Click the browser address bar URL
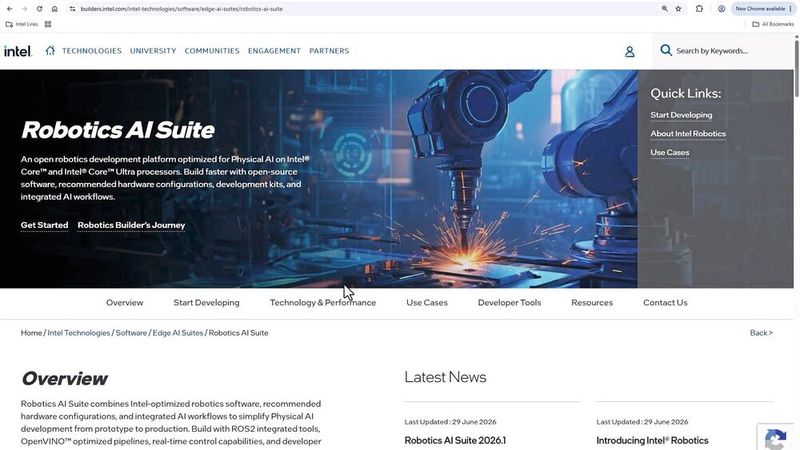The height and width of the screenshot is (450, 800). [181, 9]
